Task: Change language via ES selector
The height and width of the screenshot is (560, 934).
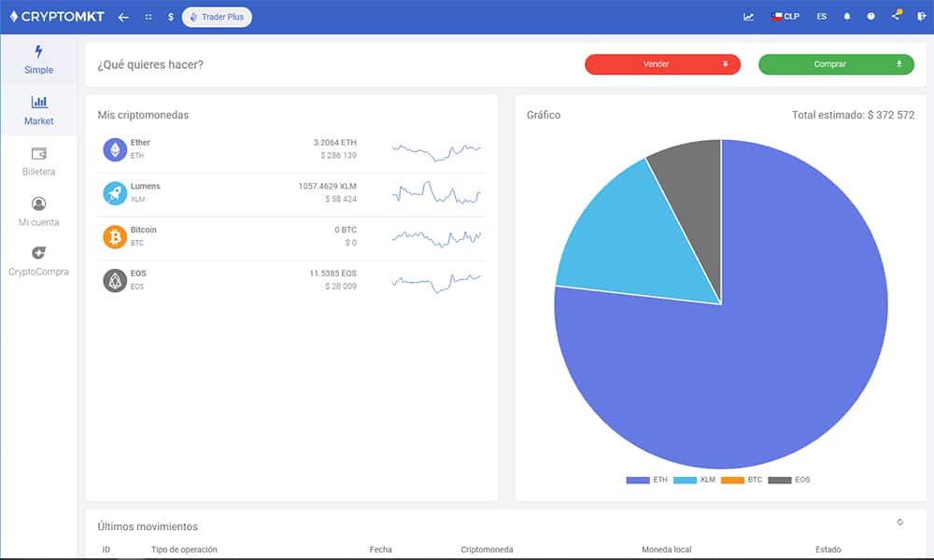Action: click(x=821, y=17)
